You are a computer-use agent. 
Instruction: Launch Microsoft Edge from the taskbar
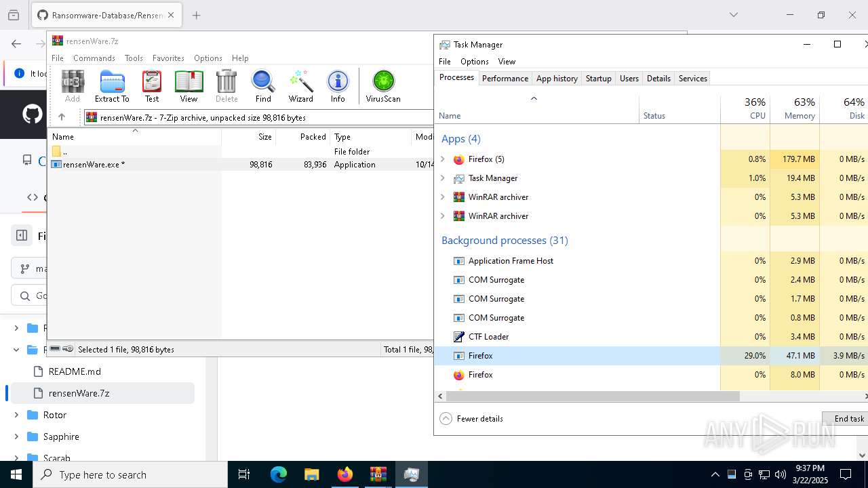click(x=279, y=474)
